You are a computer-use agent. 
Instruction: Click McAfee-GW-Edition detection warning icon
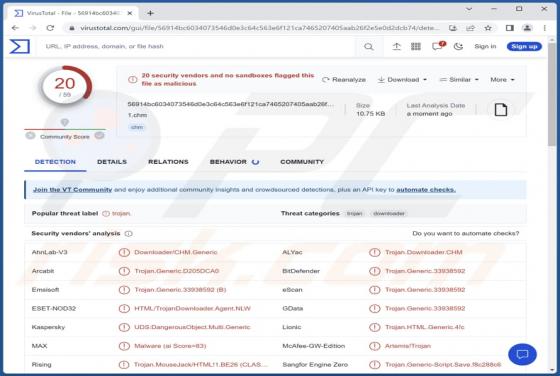[375, 346]
